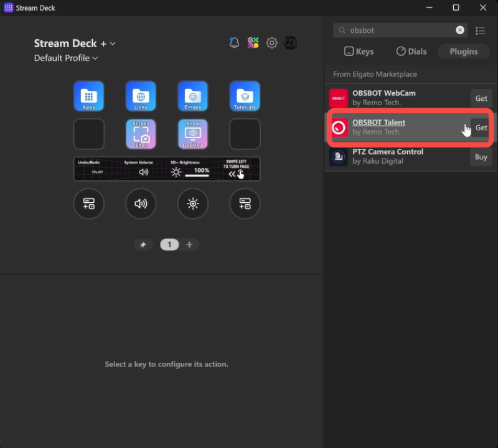Open the Tutorials folder key
498x448 pixels.
245,96
